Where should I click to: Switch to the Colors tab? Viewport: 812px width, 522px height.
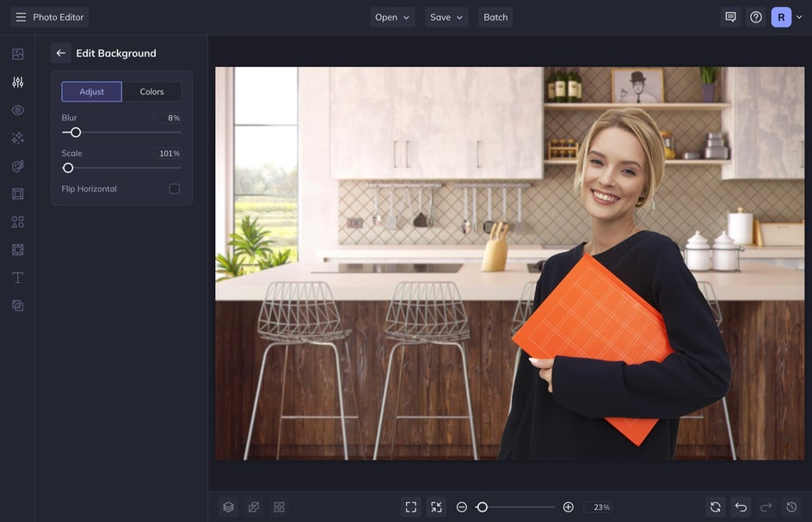[x=151, y=92]
